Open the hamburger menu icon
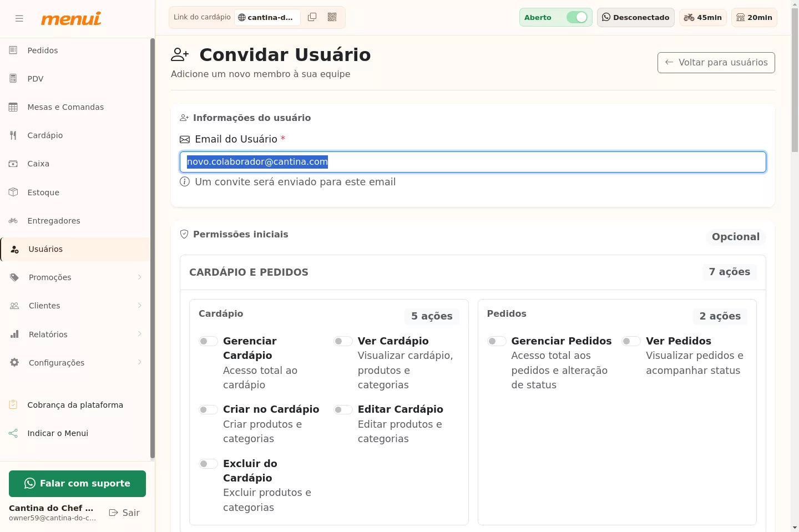 (x=19, y=18)
